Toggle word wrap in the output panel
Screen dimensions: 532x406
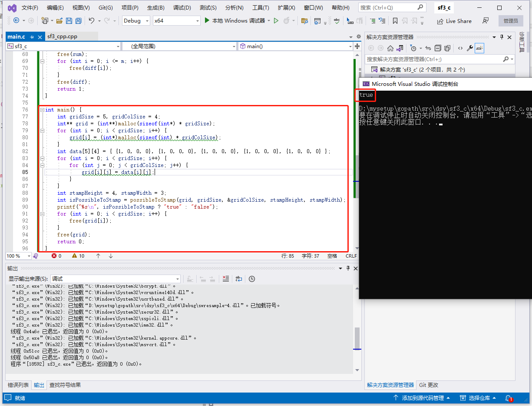point(238,279)
